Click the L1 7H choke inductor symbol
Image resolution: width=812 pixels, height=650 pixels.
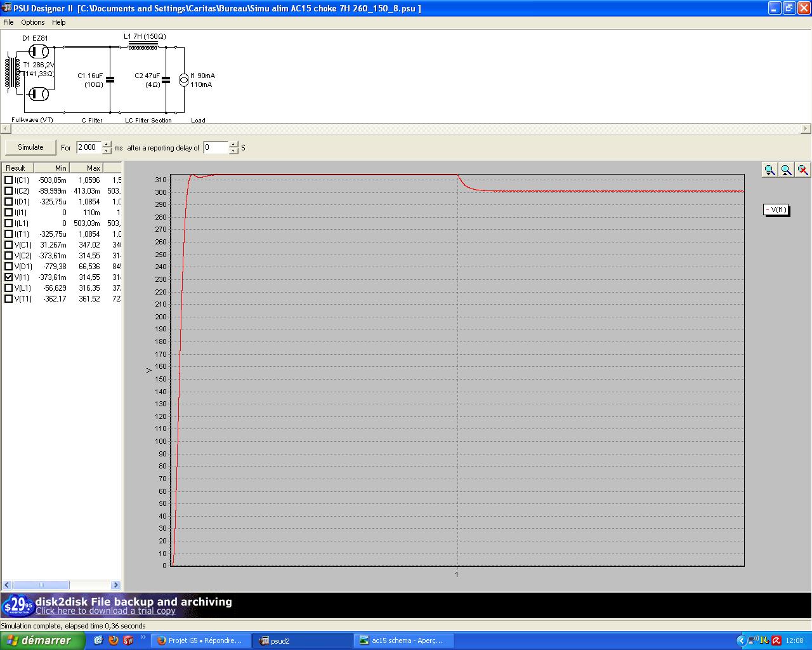(143, 46)
